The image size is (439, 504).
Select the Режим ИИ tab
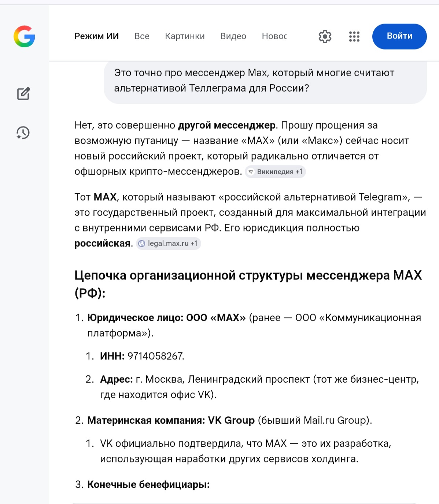tap(97, 36)
